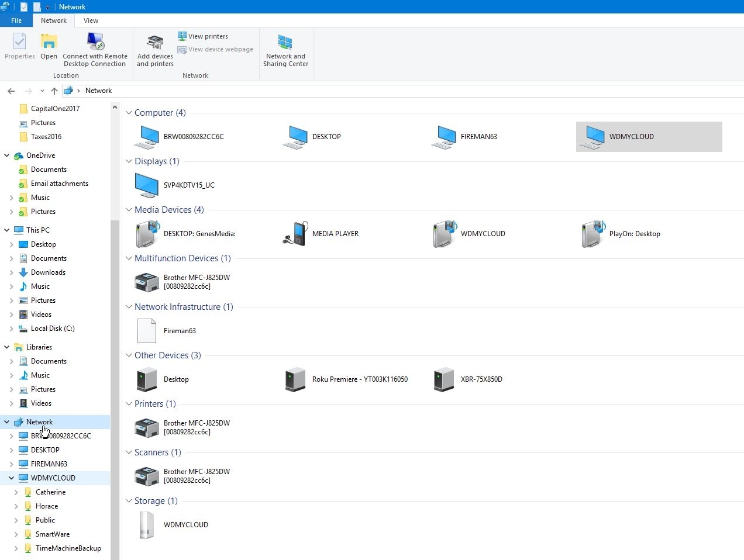Click the navigation pane scroll-up arrow
This screenshot has height=560, width=744.
click(x=115, y=107)
